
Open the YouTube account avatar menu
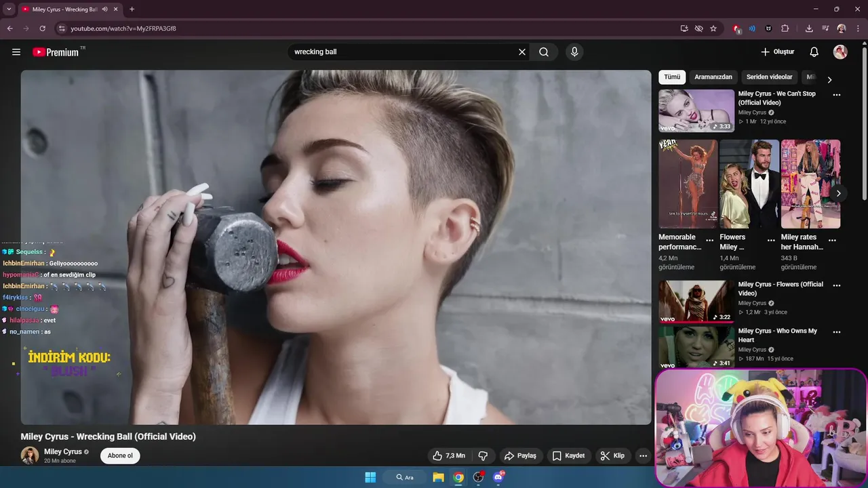840,52
